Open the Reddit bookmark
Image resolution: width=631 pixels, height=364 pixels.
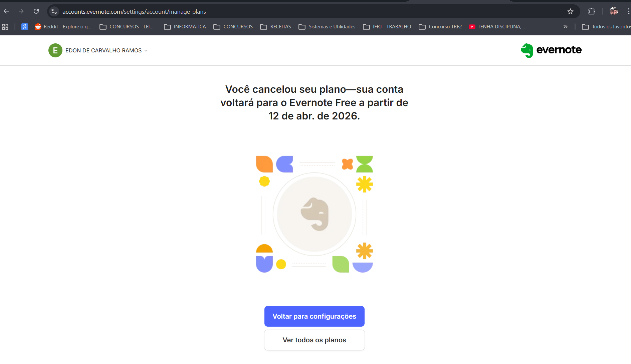pyautogui.click(x=63, y=27)
